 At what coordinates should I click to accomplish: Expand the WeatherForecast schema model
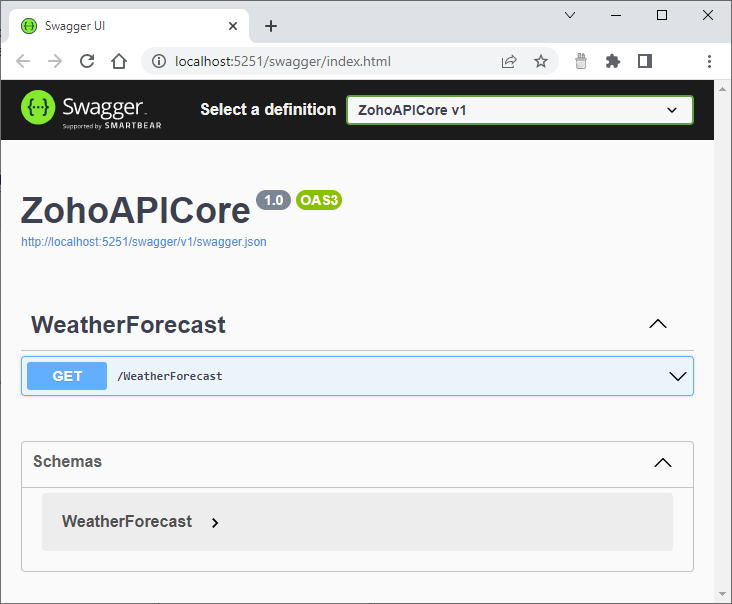pyautogui.click(x=215, y=523)
